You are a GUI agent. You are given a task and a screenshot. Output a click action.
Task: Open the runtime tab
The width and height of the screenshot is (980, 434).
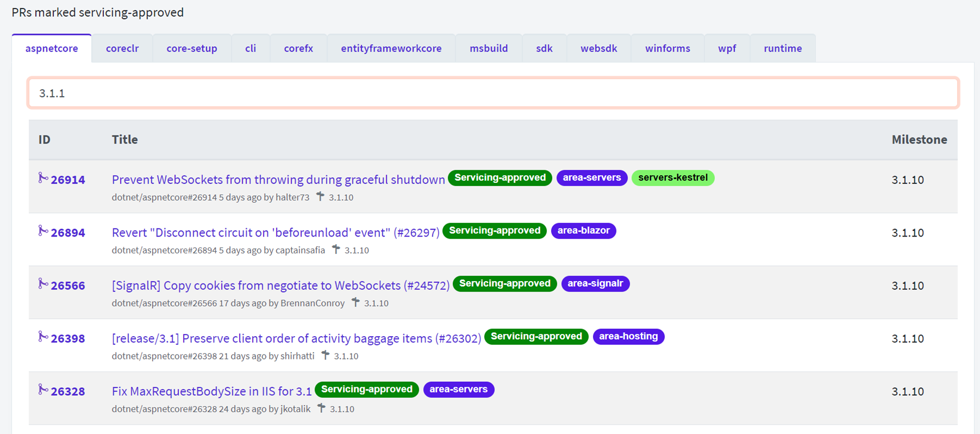783,48
